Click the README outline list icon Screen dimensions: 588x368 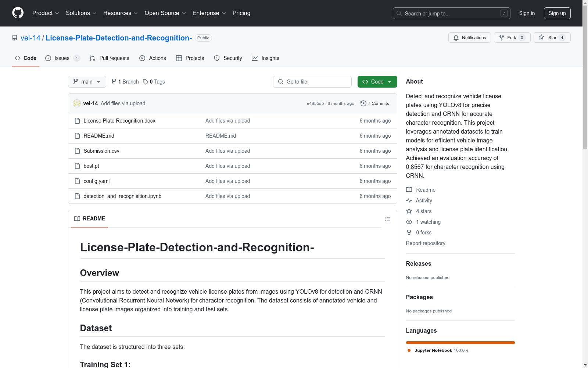tap(387, 219)
